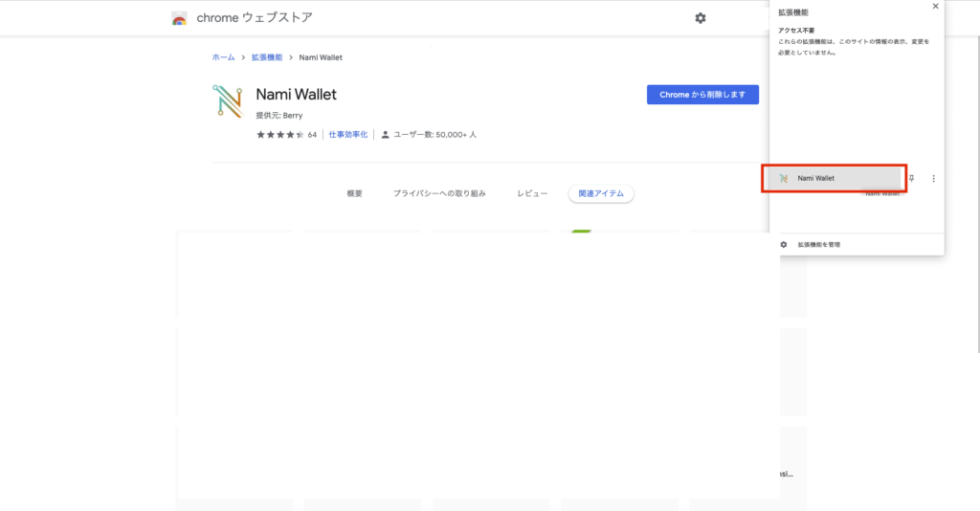Open Nami Wallet from extensions list
The image size is (980, 511).
(x=834, y=179)
